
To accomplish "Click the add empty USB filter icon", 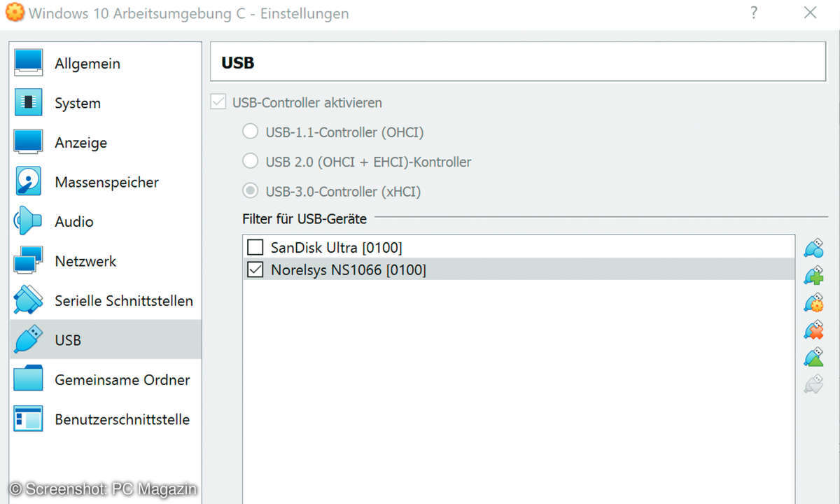I will 813,248.
